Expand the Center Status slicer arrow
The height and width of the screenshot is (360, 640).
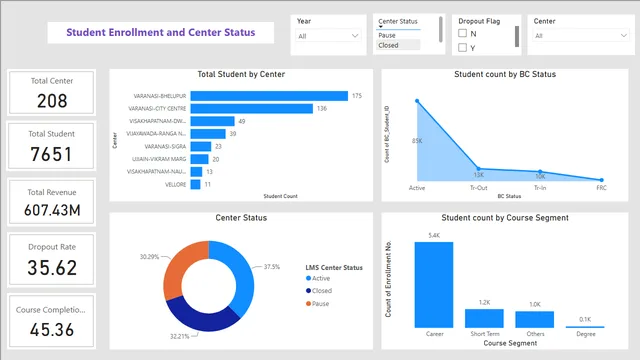point(380,27)
